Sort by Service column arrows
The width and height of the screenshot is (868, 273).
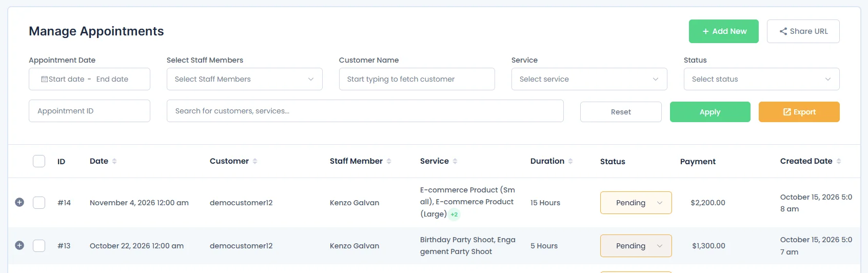point(455,161)
